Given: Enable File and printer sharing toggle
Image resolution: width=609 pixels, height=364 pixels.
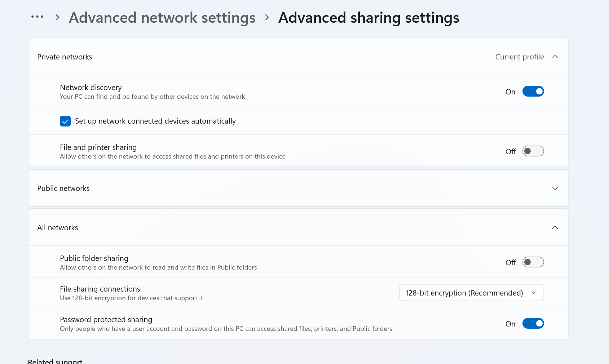Looking at the screenshot, I should pyautogui.click(x=533, y=151).
